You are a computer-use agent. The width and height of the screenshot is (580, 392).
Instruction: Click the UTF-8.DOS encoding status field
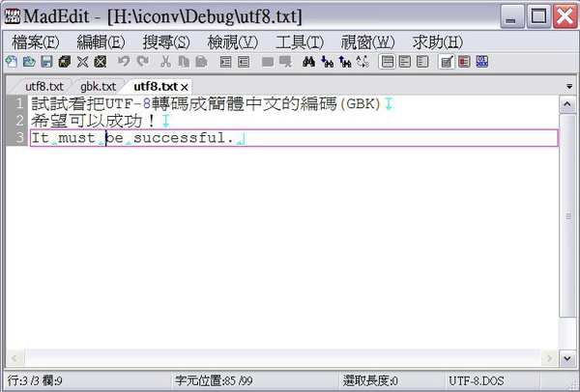click(476, 380)
